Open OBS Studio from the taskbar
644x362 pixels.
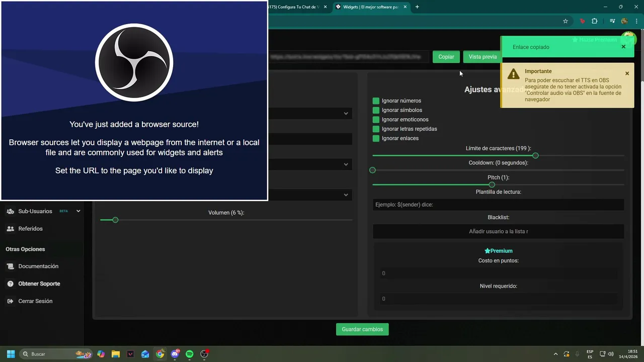[x=204, y=354]
